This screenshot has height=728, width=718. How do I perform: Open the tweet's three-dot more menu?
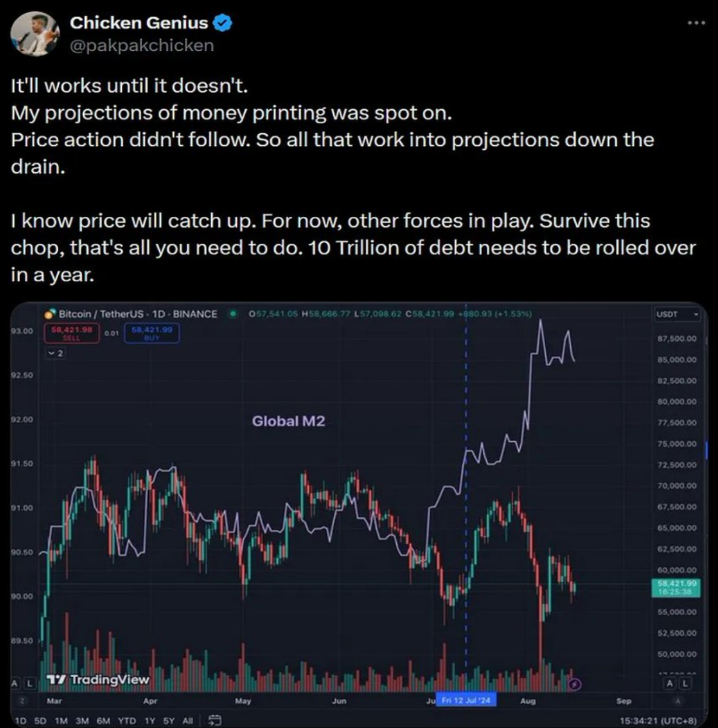(697, 22)
